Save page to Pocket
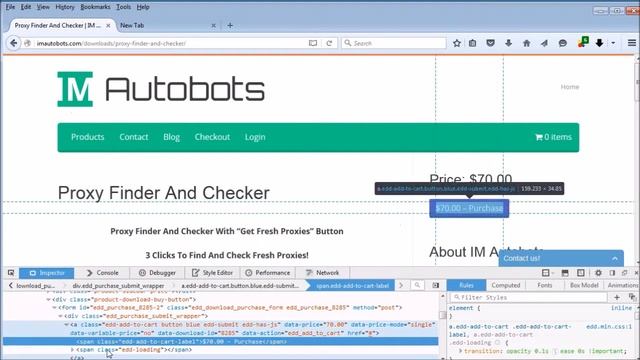This screenshot has width=640, height=360. (x=490, y=43)
